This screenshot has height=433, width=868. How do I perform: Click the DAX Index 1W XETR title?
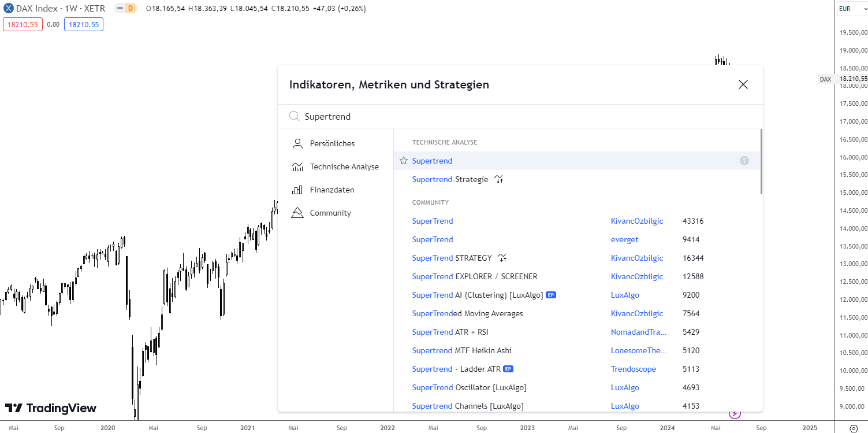61,8
